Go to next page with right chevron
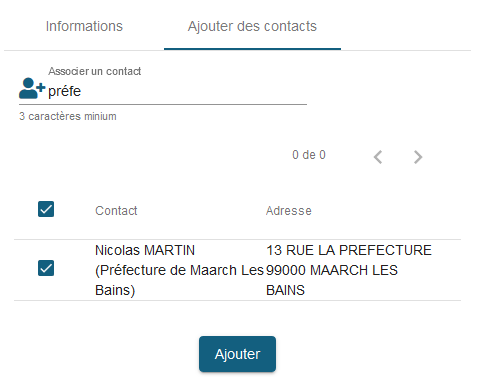 418,157
